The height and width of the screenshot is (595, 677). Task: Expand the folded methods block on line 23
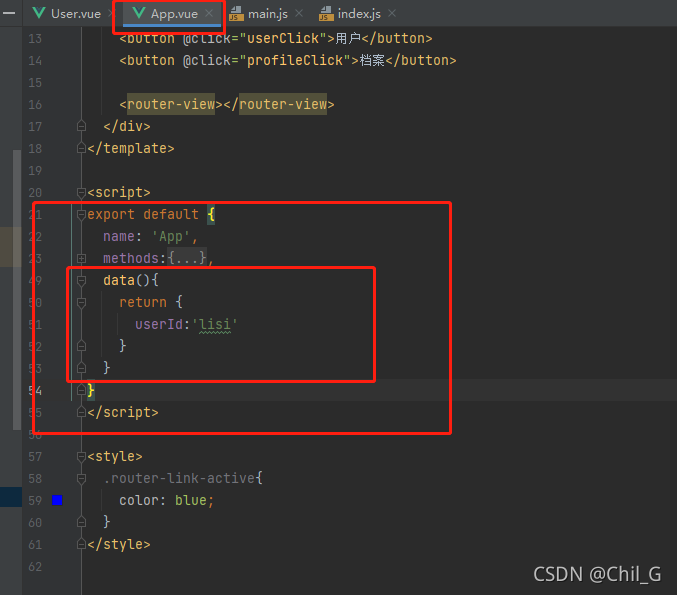coord(81,258)
